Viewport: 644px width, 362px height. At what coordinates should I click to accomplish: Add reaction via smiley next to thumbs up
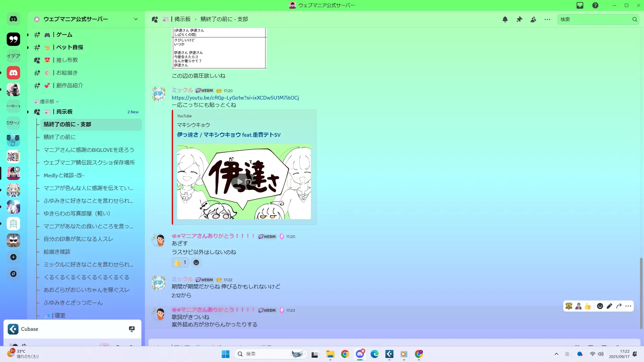coord(196,262)
